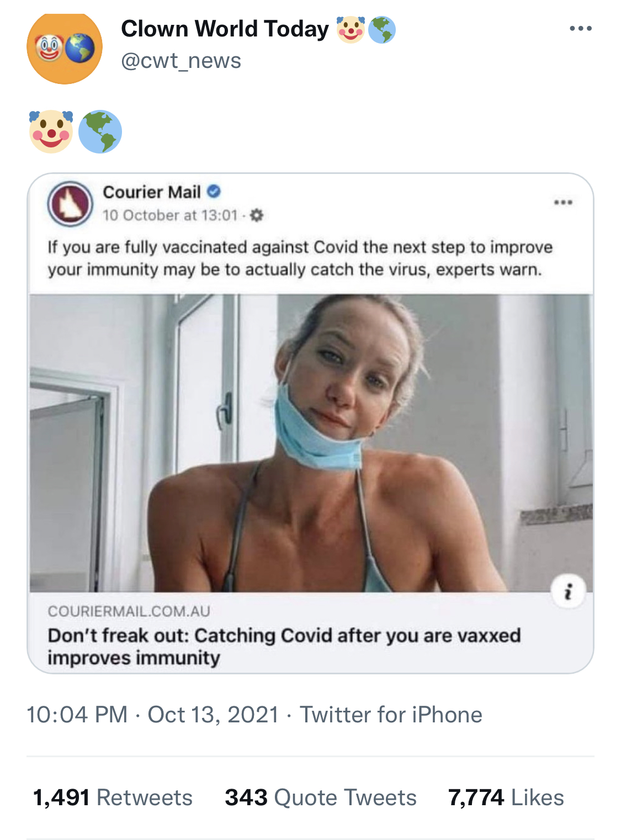View the 343 Quote Tweets list

[x=320, y=797]
